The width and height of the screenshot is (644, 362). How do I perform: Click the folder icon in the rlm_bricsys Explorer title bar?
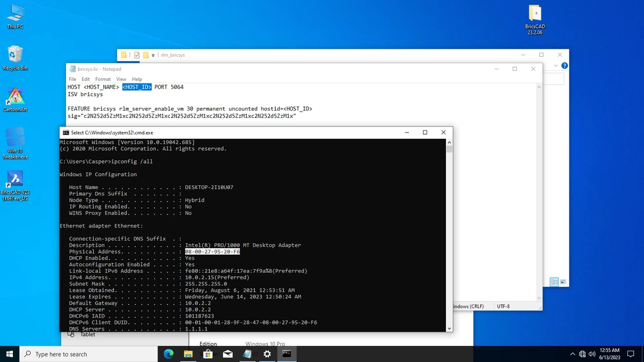click(123, 55)
